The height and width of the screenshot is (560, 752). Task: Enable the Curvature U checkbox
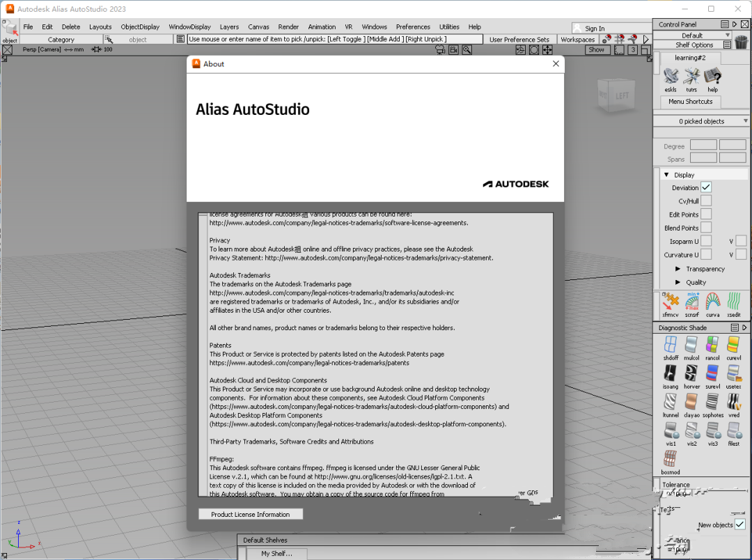(706, 254)
